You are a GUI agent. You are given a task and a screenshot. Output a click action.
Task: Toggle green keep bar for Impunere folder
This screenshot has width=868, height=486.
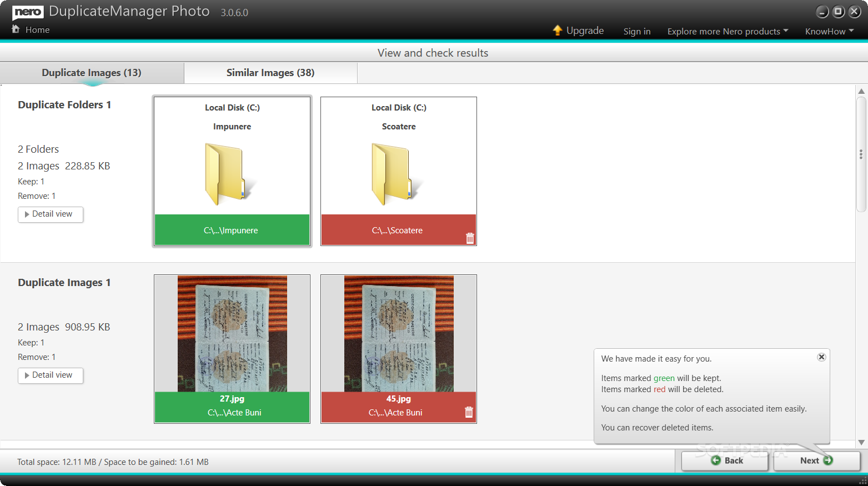[232, 230]
